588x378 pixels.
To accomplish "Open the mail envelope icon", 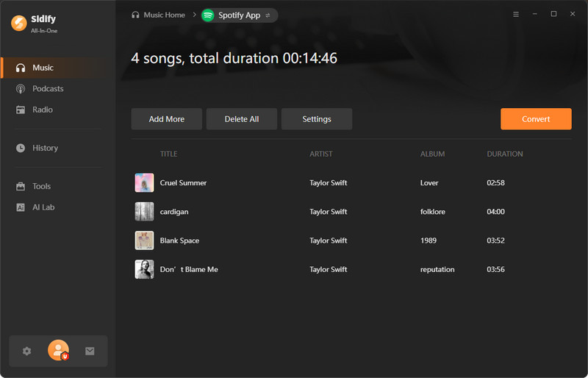I will (x=90, y=351).
